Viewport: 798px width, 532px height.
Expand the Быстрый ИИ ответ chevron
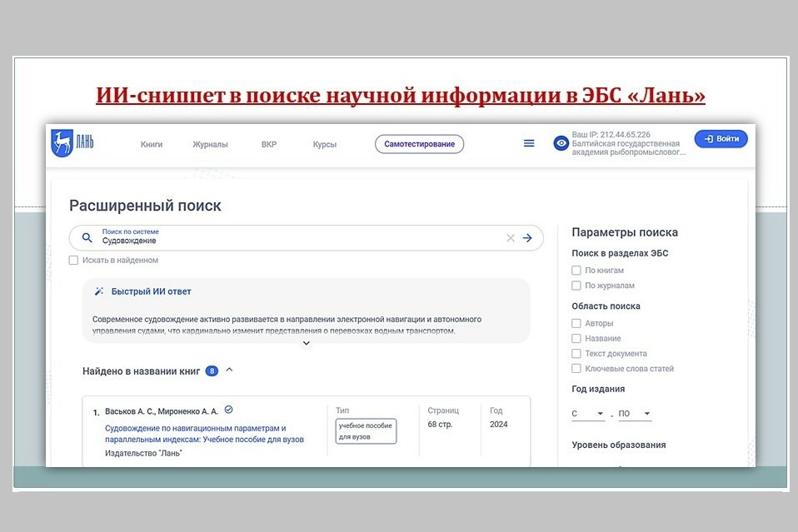pyautogui.click(x=307, y=343)
